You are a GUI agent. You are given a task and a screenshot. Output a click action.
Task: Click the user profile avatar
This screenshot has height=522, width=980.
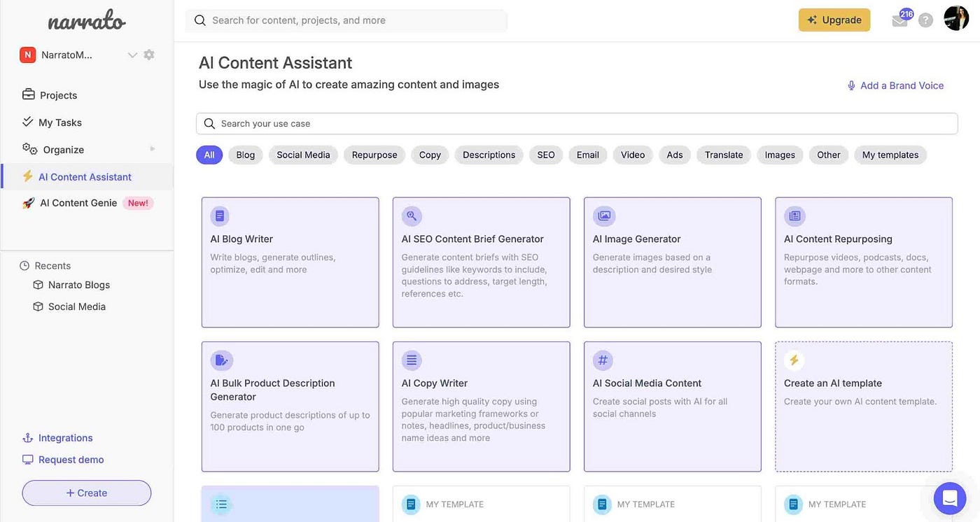click(x=956, y=18)
